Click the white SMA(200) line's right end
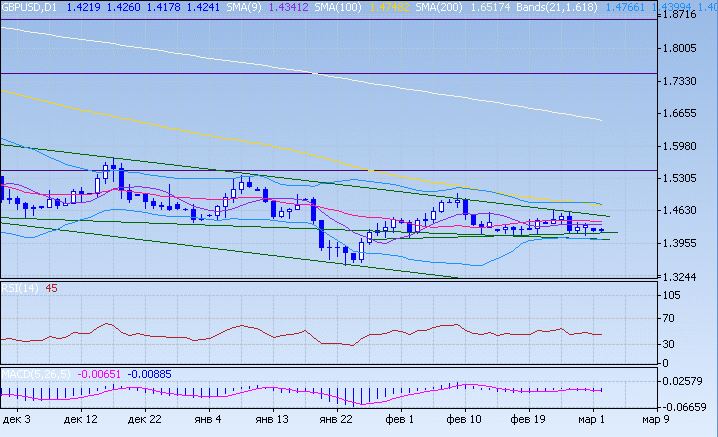The width and height of the screenshot is (718, 437). tap(600, 120)
